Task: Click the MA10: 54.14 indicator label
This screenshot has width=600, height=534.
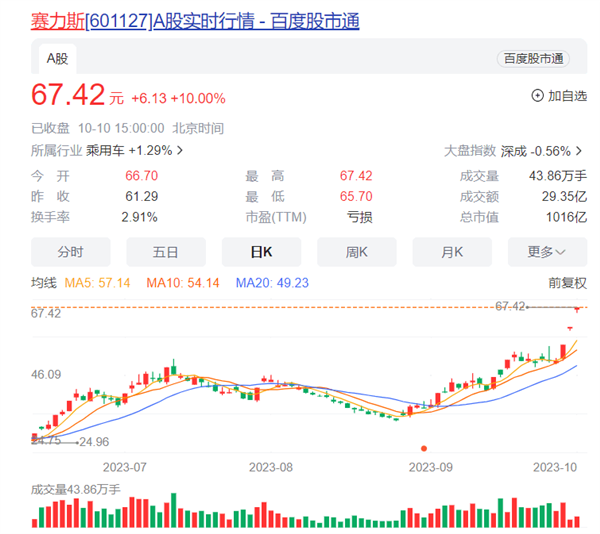Action: 183,283
